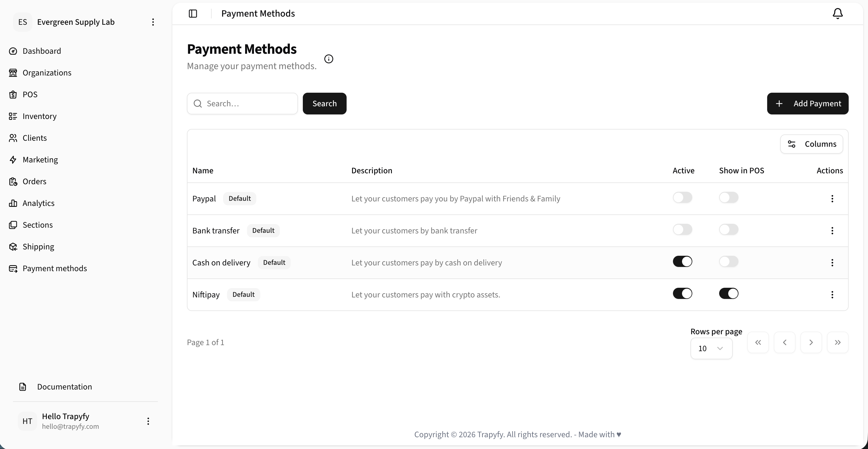Open Organizations from the sidebar
Viewport: 868px width, 449px height.
(x=47, y=73)
